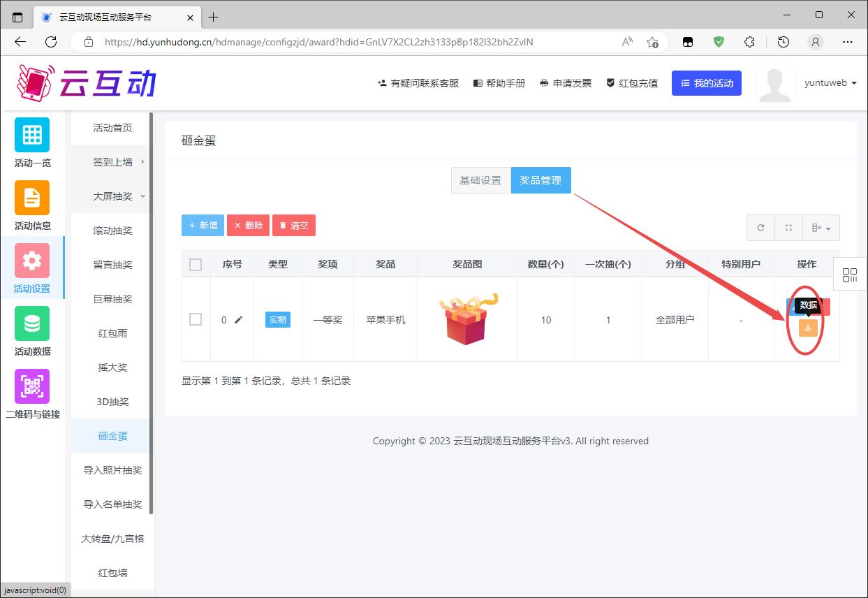Expand the 签到上墙 sidebar menu
The height and width of the screenshot is (598, 868).
pos(112,162)
